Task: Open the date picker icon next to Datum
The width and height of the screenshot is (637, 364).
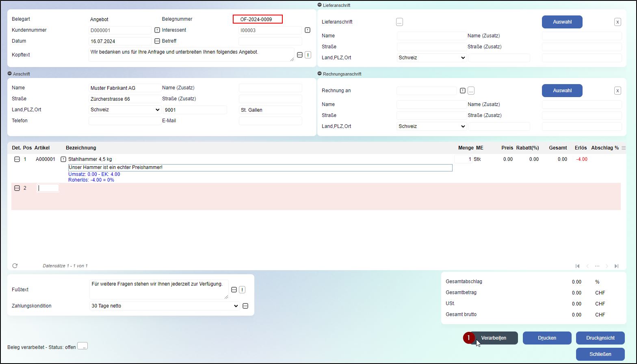Action: click(x=157, y=41)
